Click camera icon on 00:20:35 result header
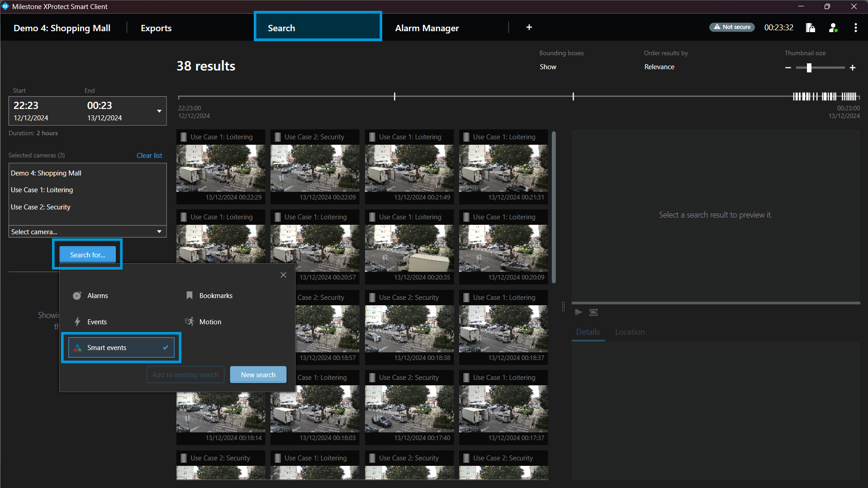868x488 pixels. (372, 217)
